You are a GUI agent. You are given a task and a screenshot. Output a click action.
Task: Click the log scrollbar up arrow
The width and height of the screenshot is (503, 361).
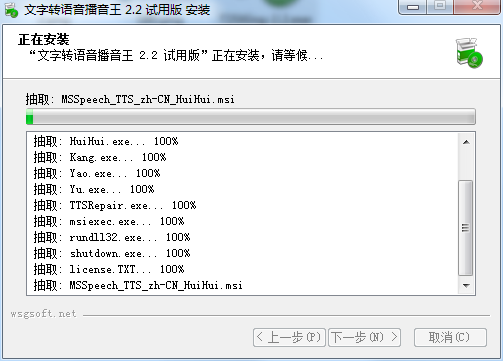tap(466, 142)
